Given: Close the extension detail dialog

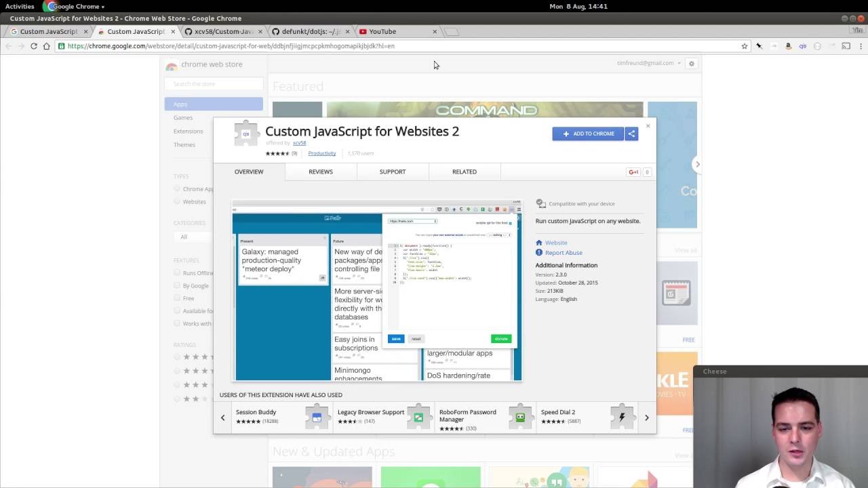Looking at the screenshot, I should [648, 125].
